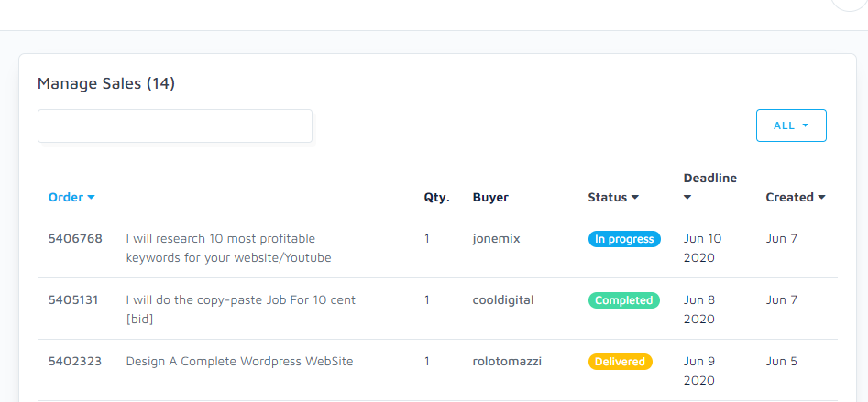This screenshot has height=402, width=868.
Task: Click the Deadline sort arrow
Action: click(x=687, y=197)
